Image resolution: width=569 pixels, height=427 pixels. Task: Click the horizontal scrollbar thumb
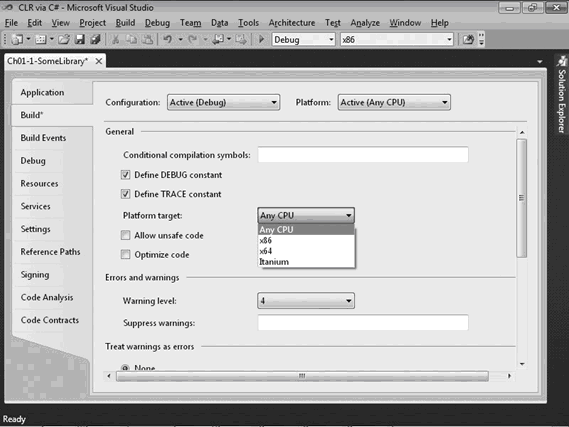[302, 376]
